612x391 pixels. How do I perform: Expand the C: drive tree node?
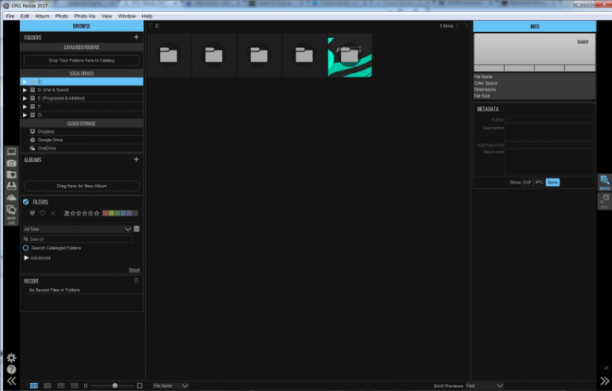[x=25, y=82]
